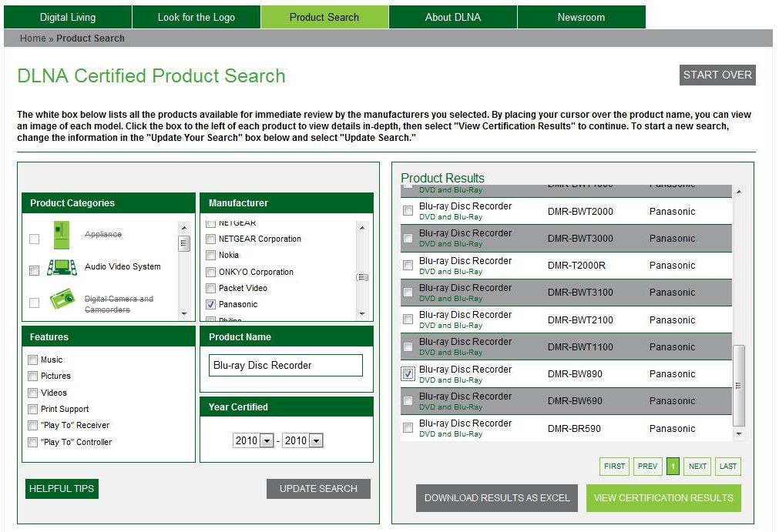Click the Product Name input field

(285, 366)
